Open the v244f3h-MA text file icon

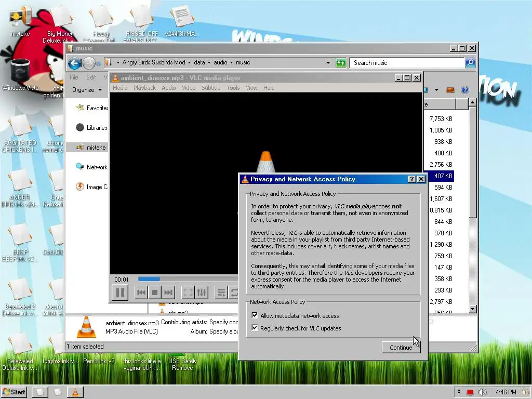coord(182,21)
